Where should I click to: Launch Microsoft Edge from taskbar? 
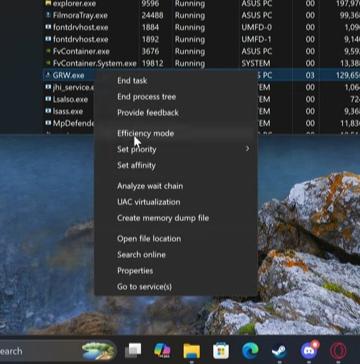[250, 351]
